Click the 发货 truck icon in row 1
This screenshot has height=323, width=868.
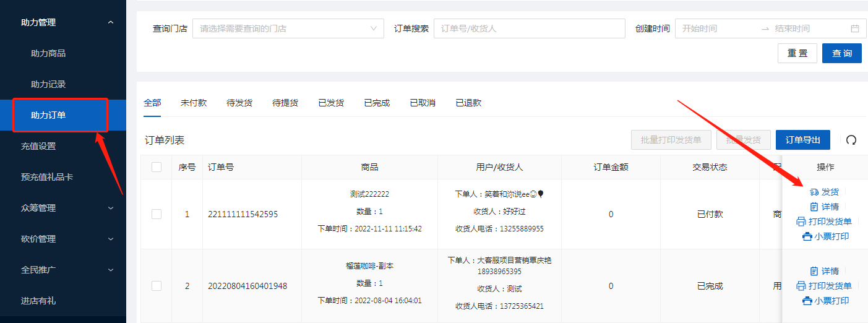point(814,192)
